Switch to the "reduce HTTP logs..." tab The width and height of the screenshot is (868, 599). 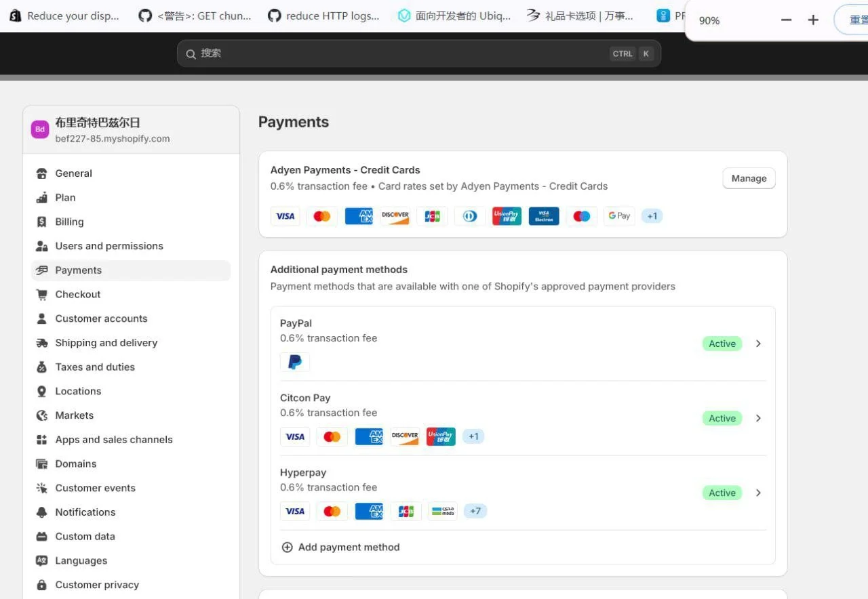pyautogui.click(x=324, y=16)
